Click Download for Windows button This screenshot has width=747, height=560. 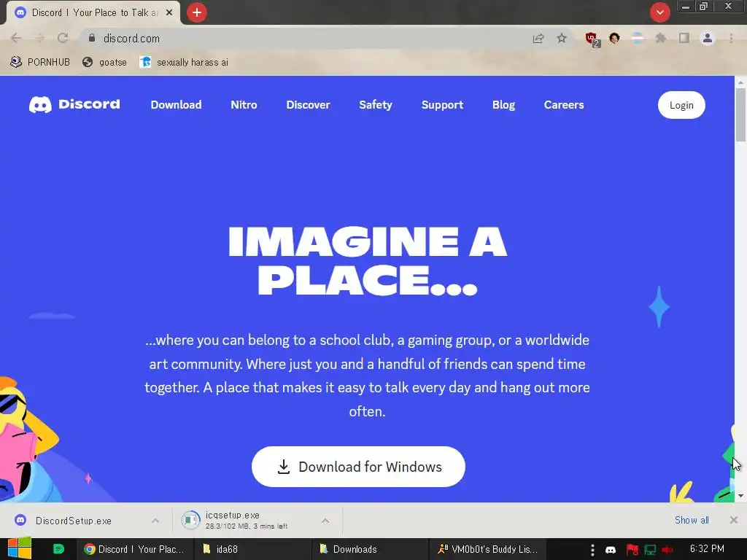[x=358, y=467]
